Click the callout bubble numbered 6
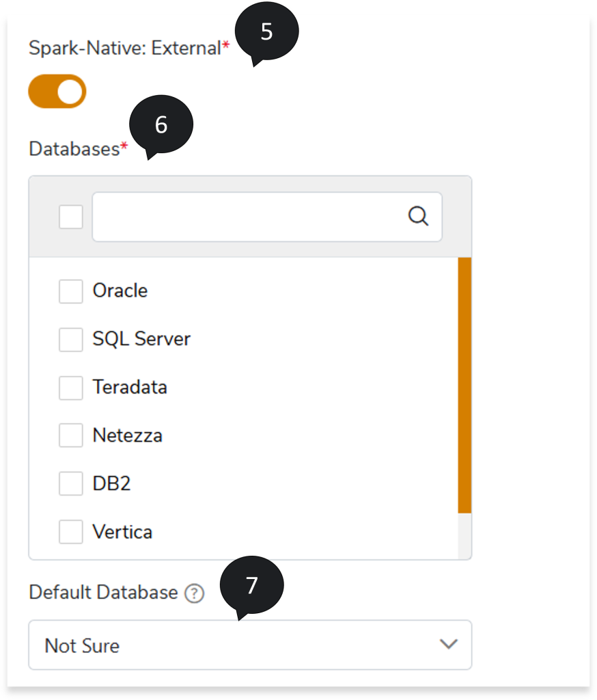 (x=161, y=124)
